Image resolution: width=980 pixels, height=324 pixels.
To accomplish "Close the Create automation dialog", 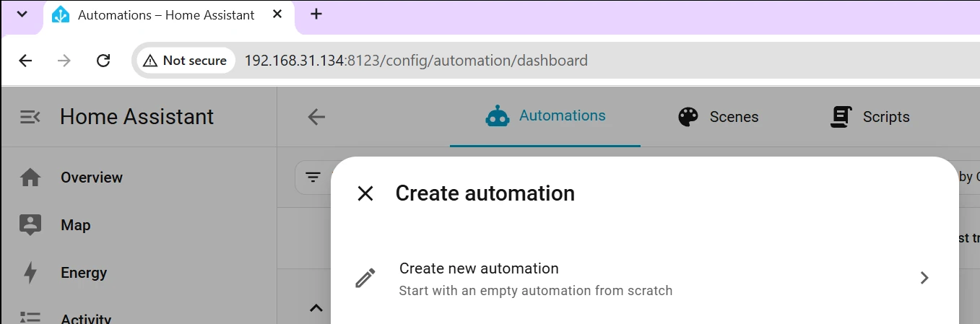I will click(x=365, y=193).
